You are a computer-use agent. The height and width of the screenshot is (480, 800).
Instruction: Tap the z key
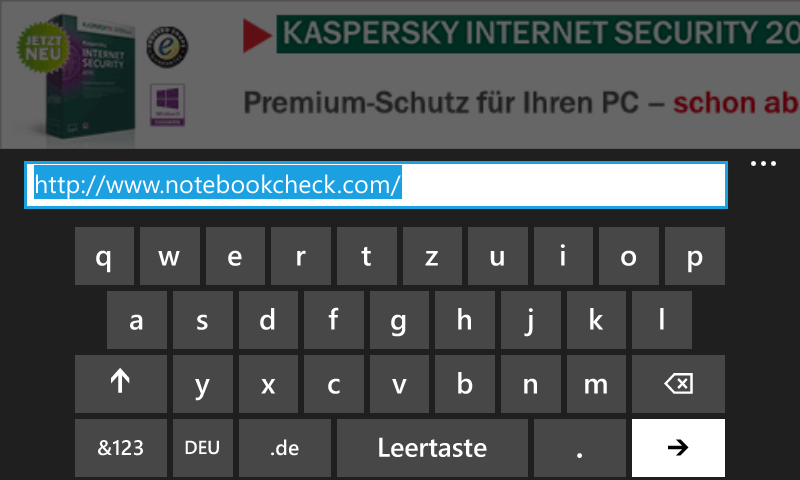pos(432,256)
